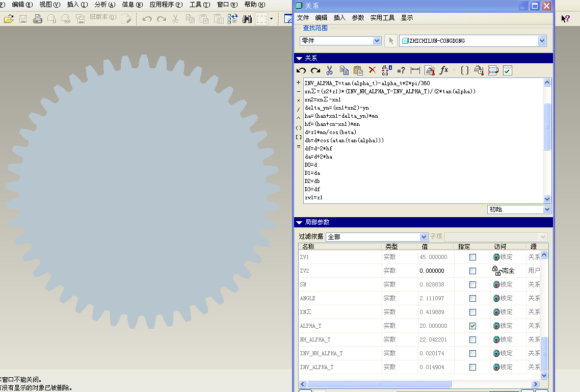This screenshot has height=392, width=580.
Task: Insert caret power operator from side bar
Action: pos(299,118)
